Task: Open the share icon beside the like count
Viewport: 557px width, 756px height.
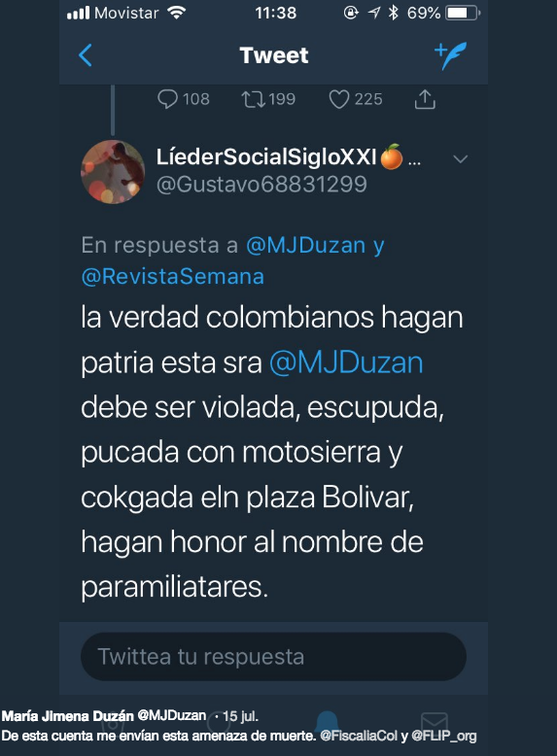Action: (425, 99)
